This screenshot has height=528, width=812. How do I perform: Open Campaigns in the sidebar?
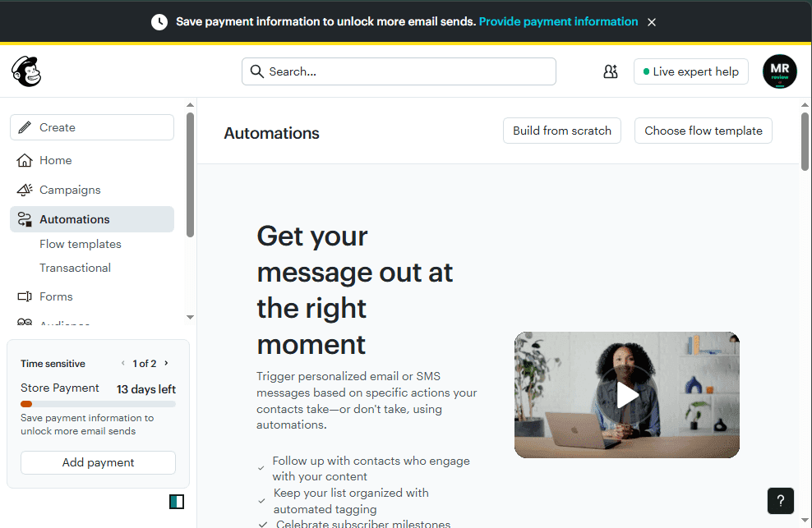[92, 190]
